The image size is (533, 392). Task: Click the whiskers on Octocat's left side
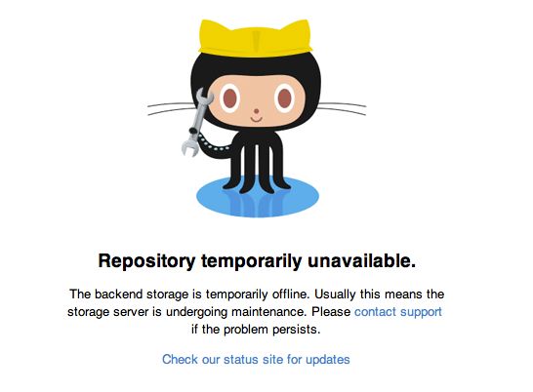172,108
